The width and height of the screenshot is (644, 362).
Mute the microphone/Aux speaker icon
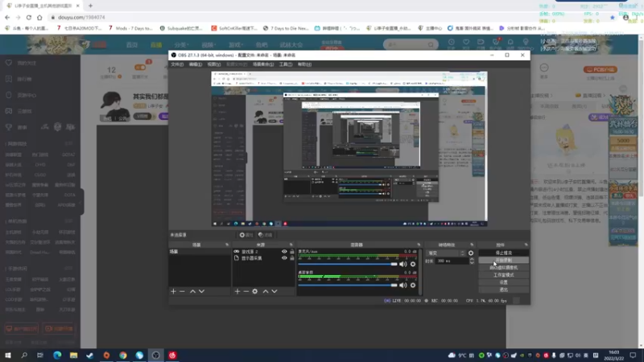pos(403,265)
